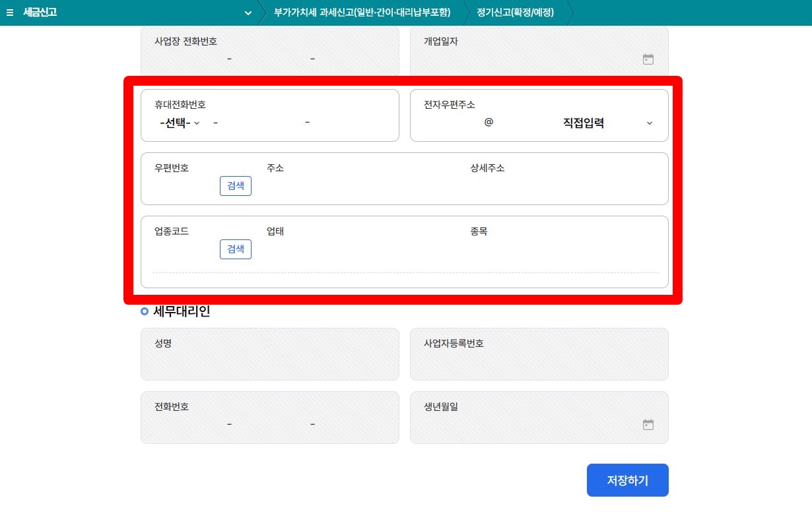812x525 pixels.
Task: Click 검색 to search postal code
Action: pyautogui.click(x=235, y=185)
